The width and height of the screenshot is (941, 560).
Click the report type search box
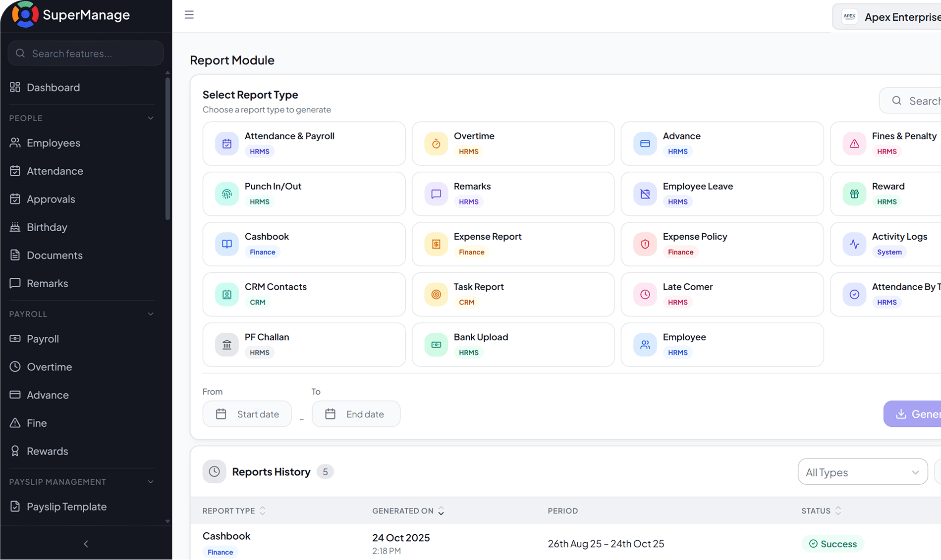point(911,101)
